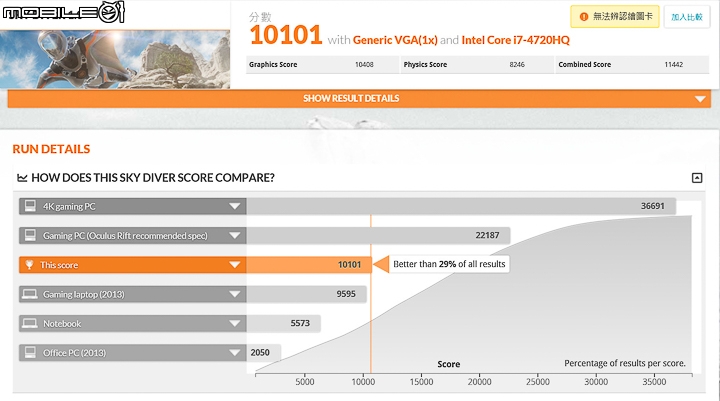Click the RUN DETAILS heading
The height and width of the screenshot is (401, 720).
(51, 149)
